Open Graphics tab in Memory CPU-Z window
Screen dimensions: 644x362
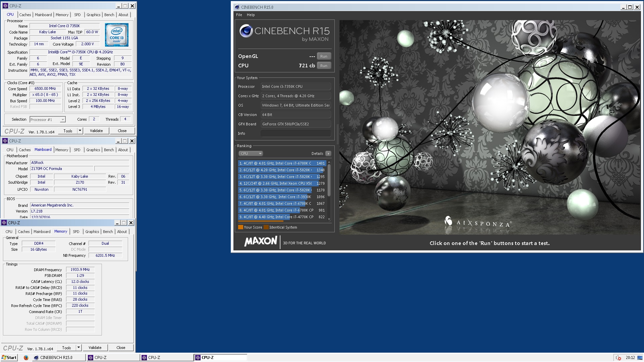(x=92, y=232)
